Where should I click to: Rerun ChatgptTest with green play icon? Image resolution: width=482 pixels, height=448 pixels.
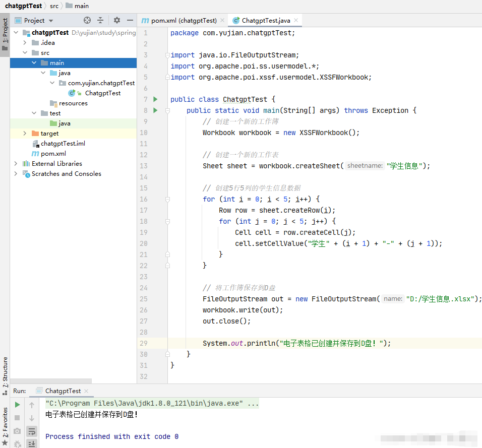pos(18,405)
